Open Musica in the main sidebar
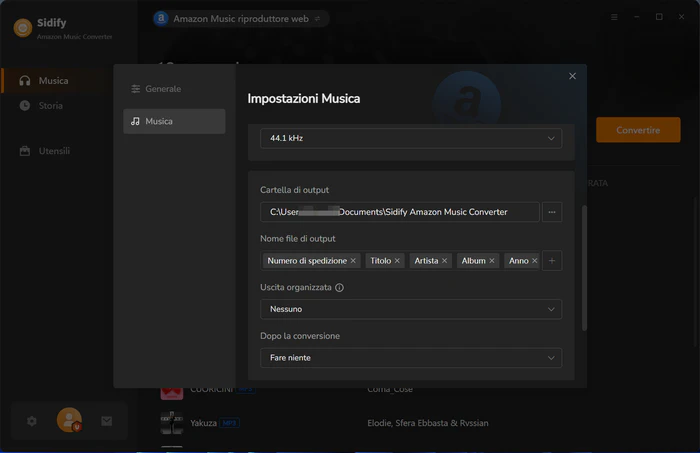Screen dimensions: 700x453 54,81
